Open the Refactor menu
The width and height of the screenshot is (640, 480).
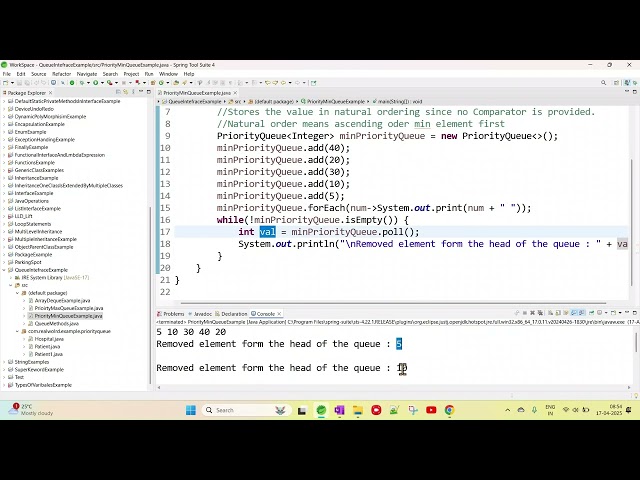click(62, 74)
